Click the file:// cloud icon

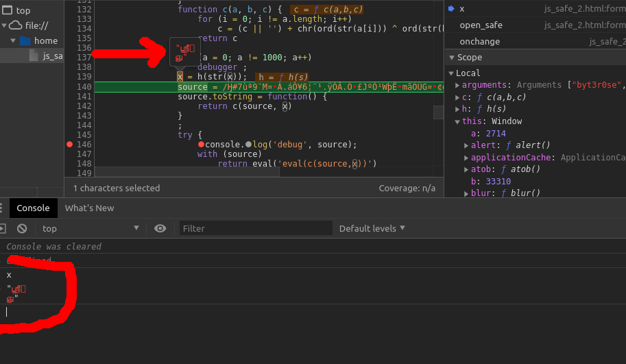coord(16,25)
